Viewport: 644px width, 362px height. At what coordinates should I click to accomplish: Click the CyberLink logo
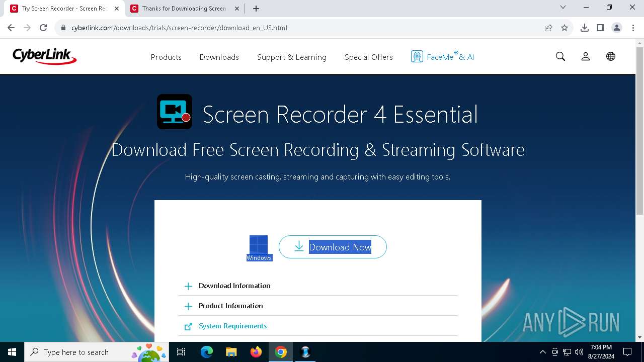tap(44, 56)
